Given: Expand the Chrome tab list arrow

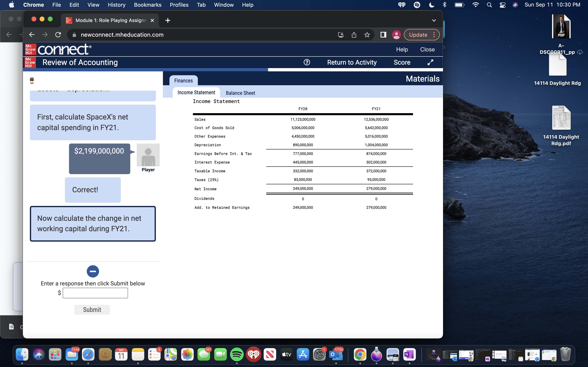Looking at the screenshot, I should click(x=434, y=20).
